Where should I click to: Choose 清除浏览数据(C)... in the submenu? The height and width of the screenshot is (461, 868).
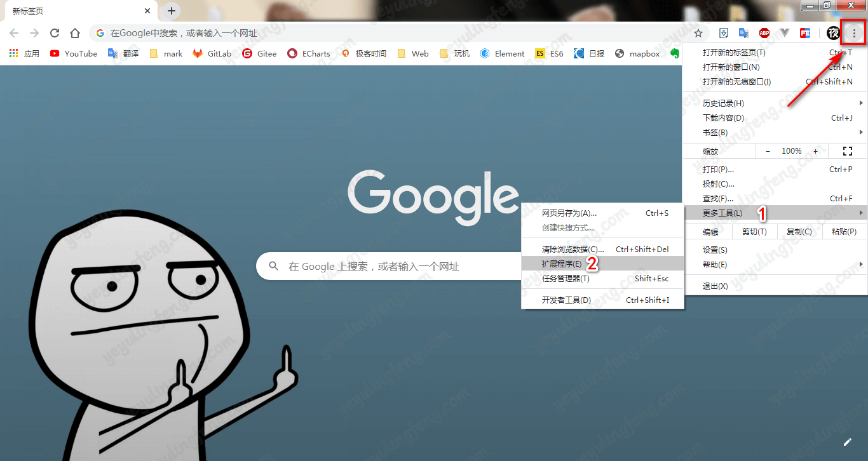tap(602, 249)
